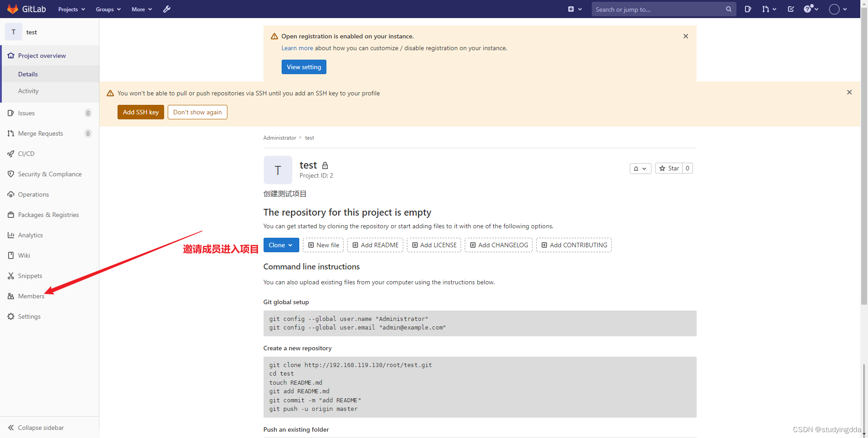Click the Add SSH key button
Image resolution: width=868 pixels, height=438 pixels.
(x=141, y=112)
